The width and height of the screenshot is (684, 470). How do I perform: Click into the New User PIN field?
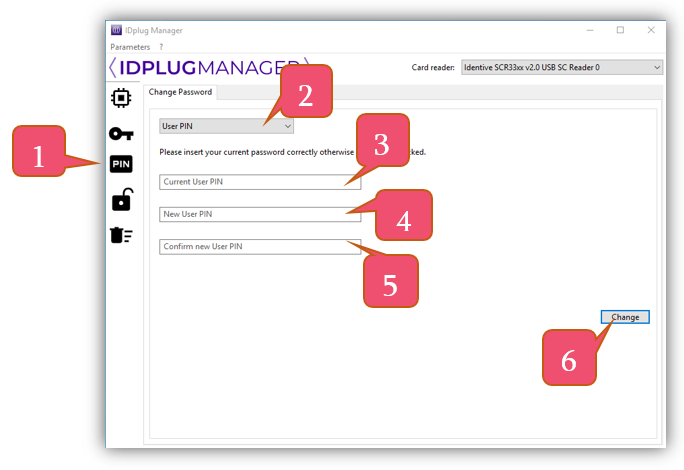tap(259, 214)
